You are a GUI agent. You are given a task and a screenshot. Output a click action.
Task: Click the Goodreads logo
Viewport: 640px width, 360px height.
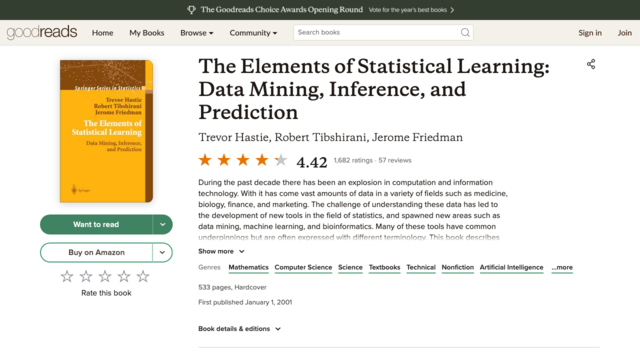tap(42, 32)
